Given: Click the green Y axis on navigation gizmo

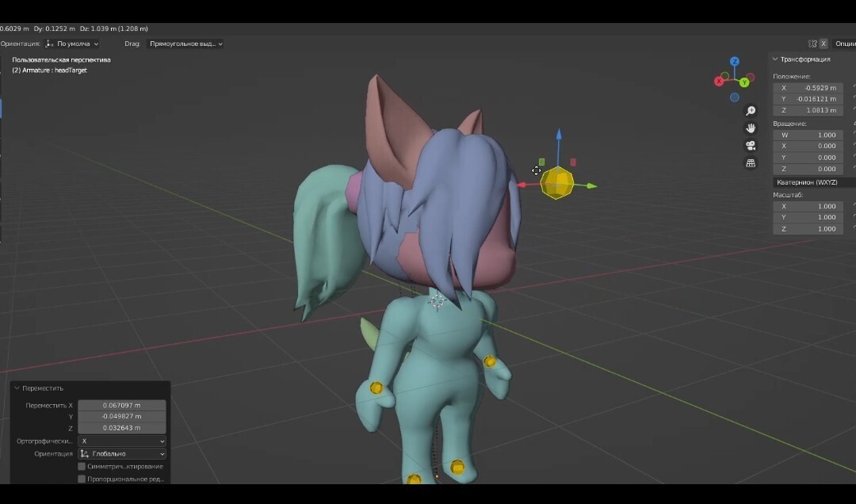Looking at the screenshot, I should tap(744, 82).
